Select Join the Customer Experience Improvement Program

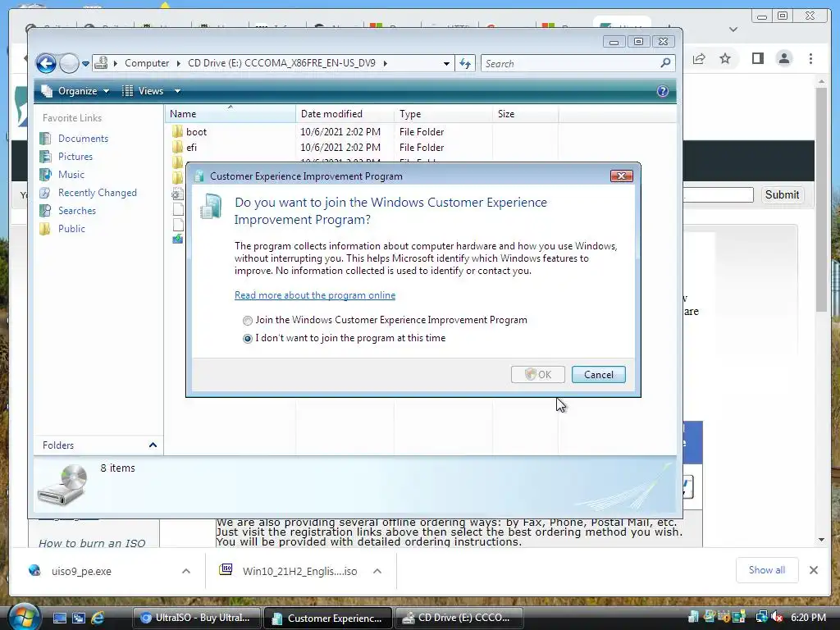(386, 321)
